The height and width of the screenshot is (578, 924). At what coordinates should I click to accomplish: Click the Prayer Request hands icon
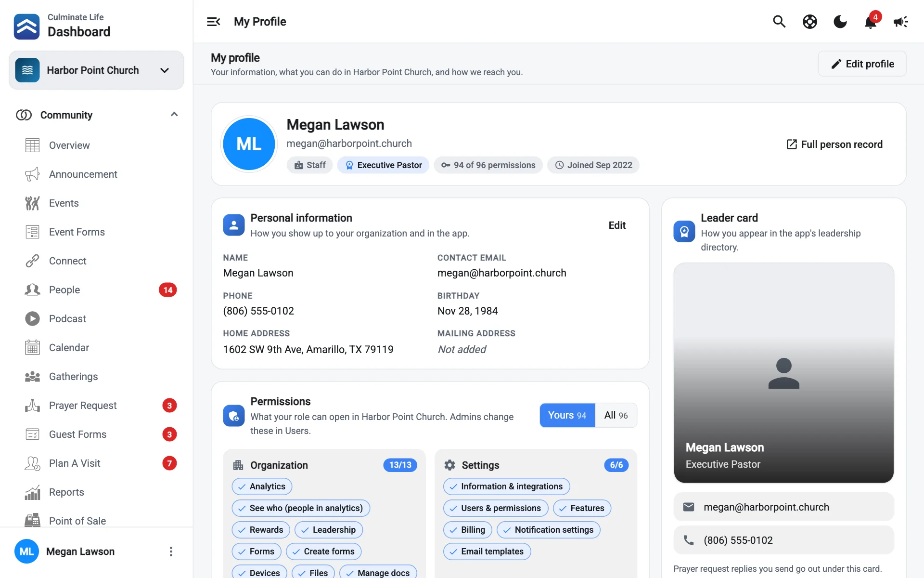(32, 406)
